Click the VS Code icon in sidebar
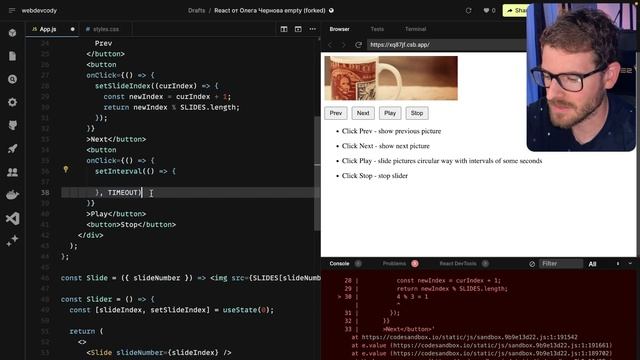This screenshot has width=640, height=360. (12, 218)
